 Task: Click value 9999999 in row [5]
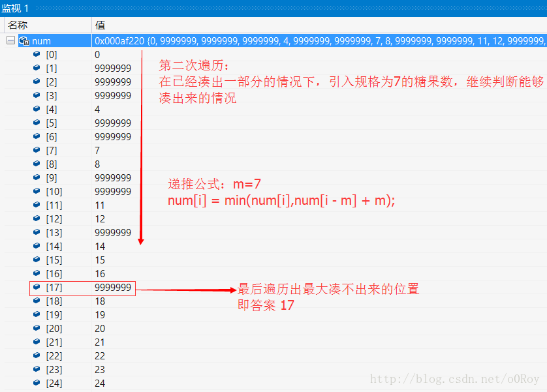113,123
